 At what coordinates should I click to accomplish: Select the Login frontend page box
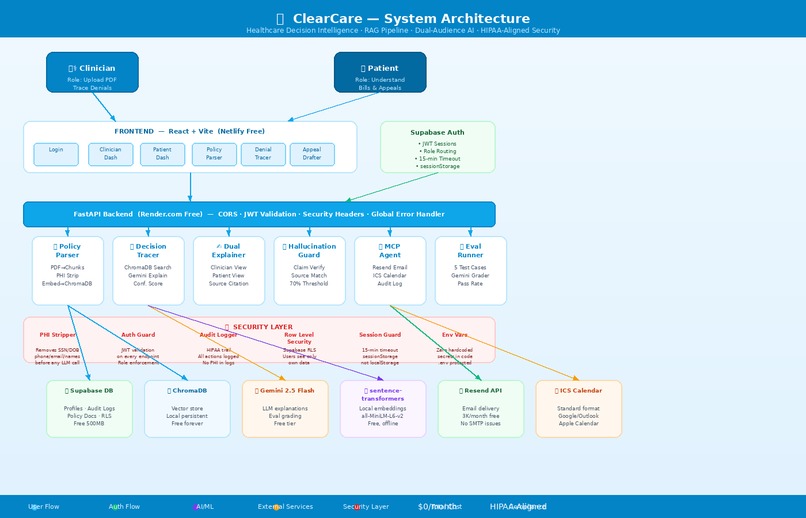(x=56, y=154)
